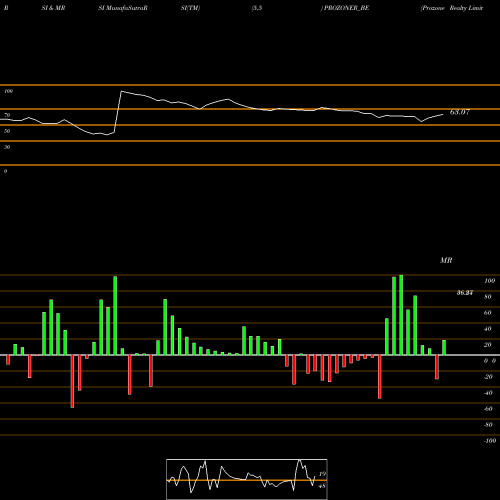
Task: Click the '19' value in mini chart
Action: 322,474
